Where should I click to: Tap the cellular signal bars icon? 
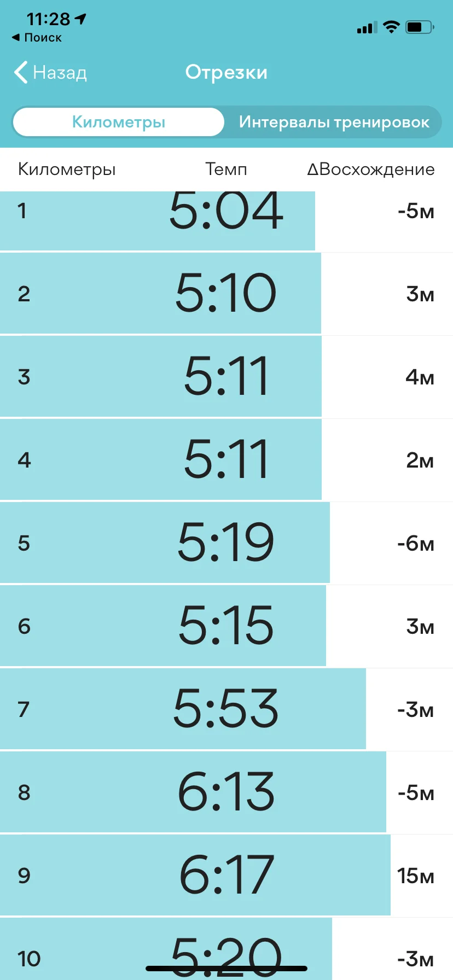click(367, 28)
